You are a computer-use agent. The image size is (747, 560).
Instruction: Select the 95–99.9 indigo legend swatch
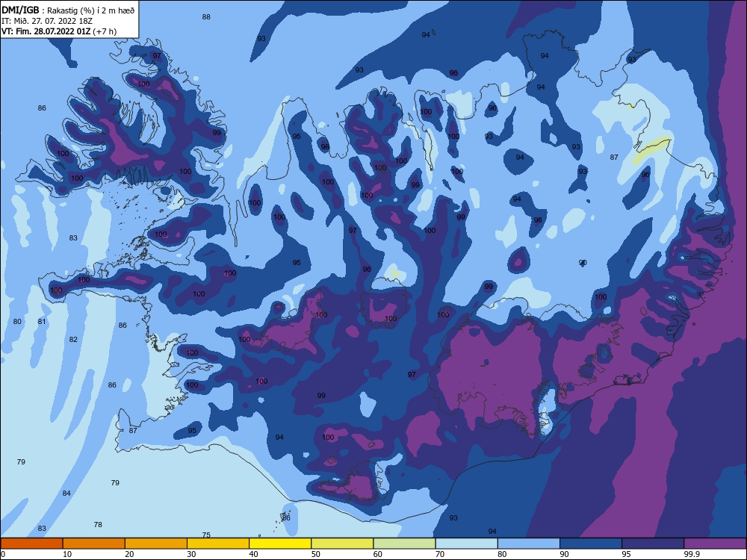653,544
